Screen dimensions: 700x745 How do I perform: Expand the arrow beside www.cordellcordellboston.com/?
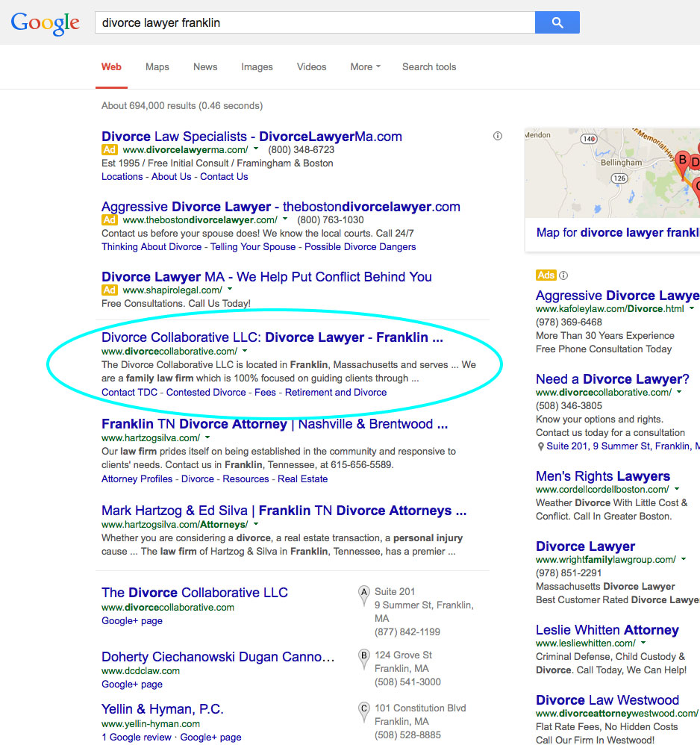pos(677,489)
